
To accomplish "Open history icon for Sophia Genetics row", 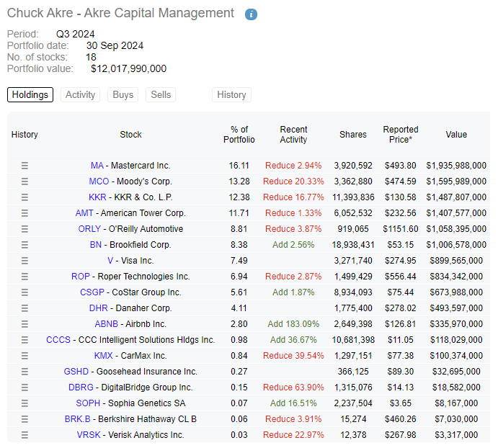I will click(x=25, y=403).
